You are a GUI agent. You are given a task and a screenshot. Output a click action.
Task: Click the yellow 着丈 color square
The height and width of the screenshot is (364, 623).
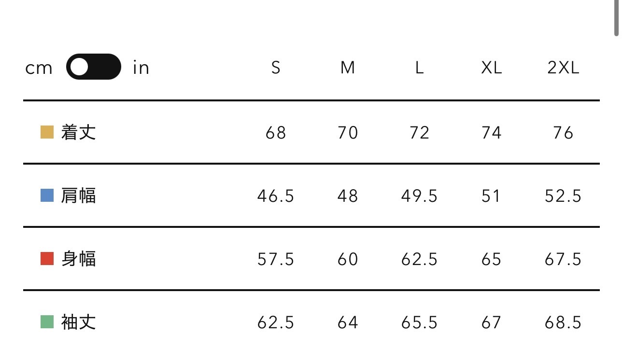[x=47, y=132]
